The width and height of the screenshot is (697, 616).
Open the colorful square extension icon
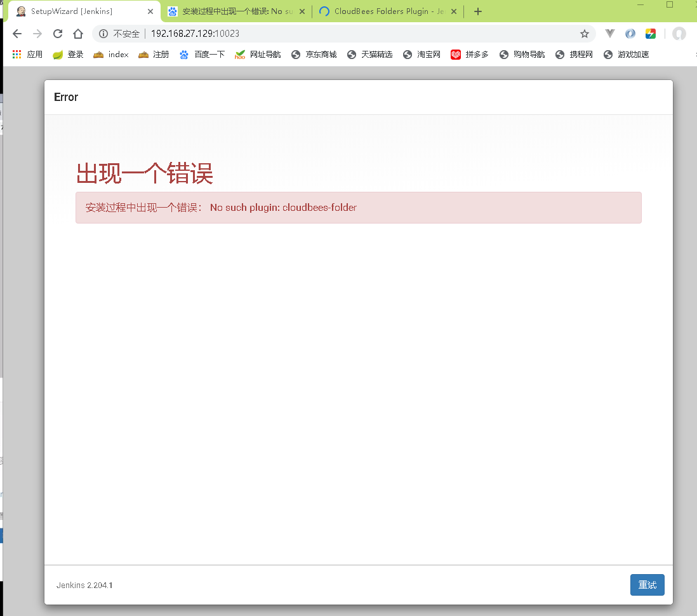[x=651, y=34]
